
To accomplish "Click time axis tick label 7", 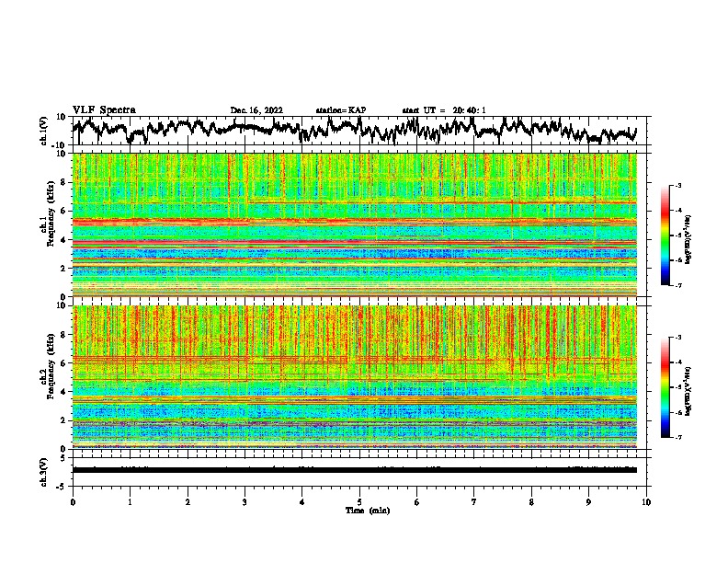I will click(474, 502).
